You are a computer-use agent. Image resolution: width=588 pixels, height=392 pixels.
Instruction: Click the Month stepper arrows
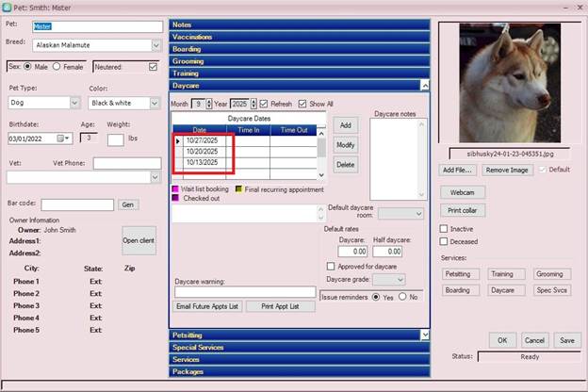(x=209, y=104)
